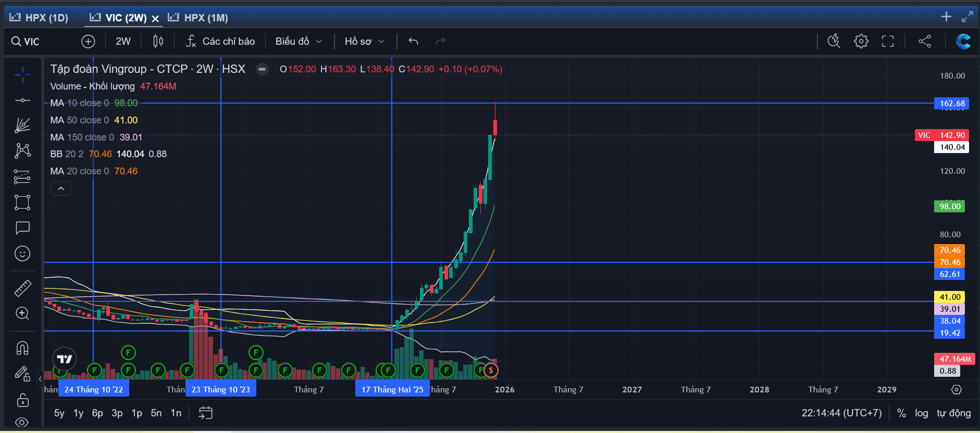Lock all drawing tools
The width and height of the screenshot is (980, 433).
[x=22, y=400]
